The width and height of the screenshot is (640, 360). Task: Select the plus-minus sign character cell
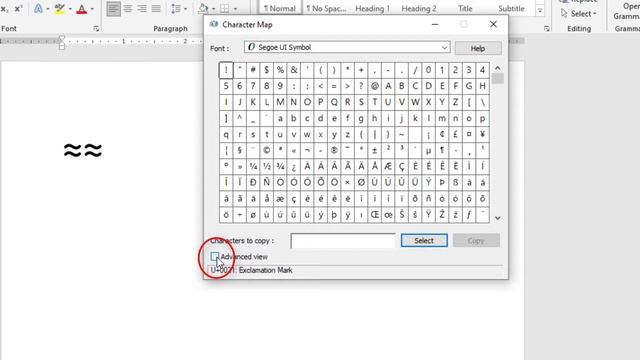point(375,151)
